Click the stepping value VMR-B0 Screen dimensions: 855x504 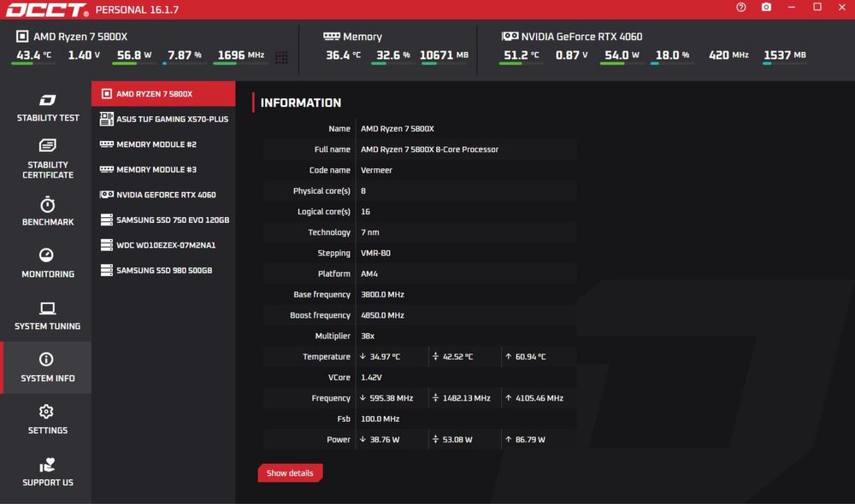(375, 253)
